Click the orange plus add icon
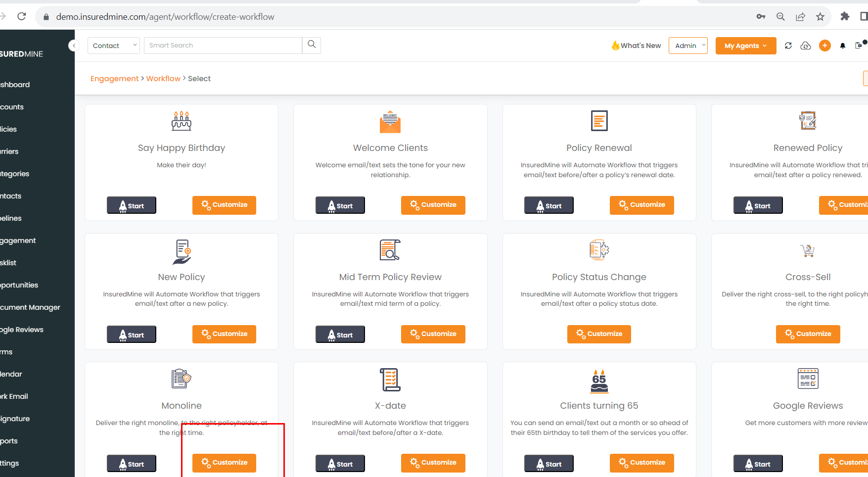 [x=824, y=46]
